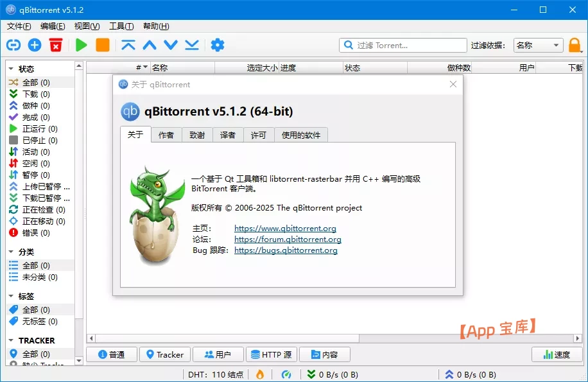Click the 普通 bottom panel button

coord(112,354)
